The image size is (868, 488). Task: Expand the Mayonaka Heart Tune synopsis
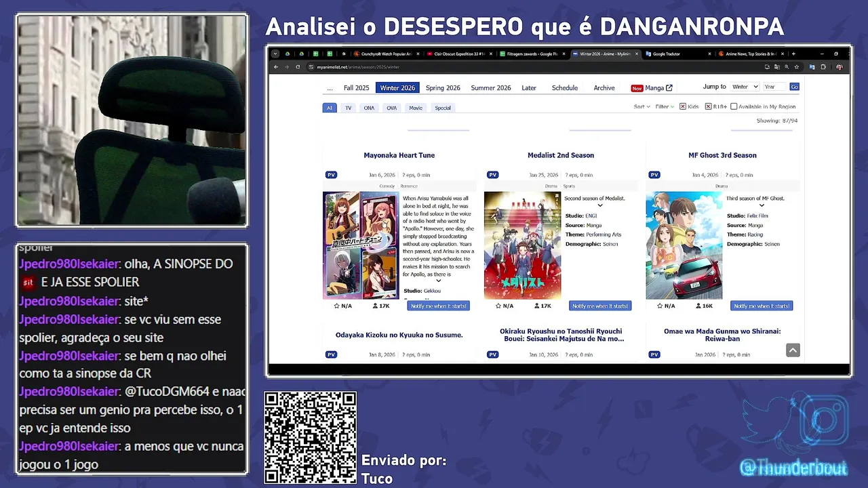[438, 281]
